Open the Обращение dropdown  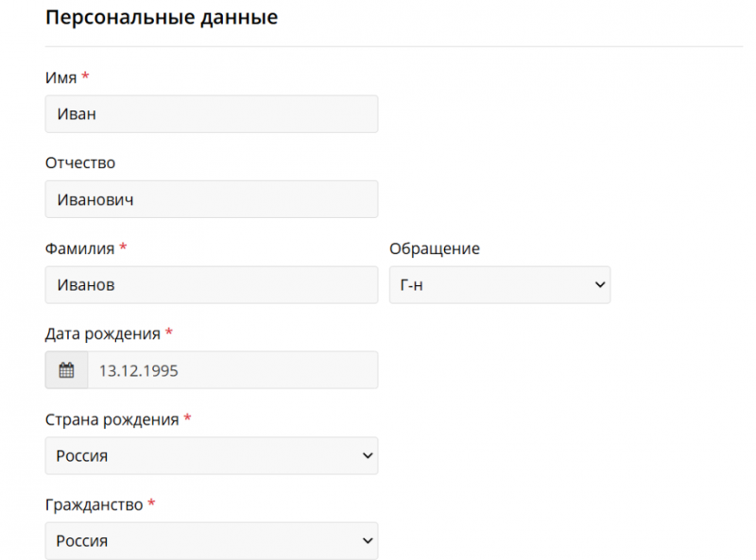click(x=499, y=284)
